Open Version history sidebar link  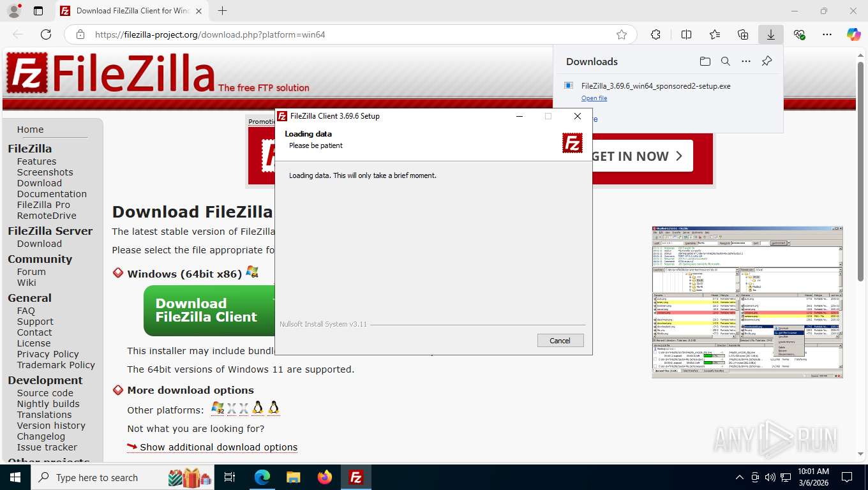tap(51, 426)
